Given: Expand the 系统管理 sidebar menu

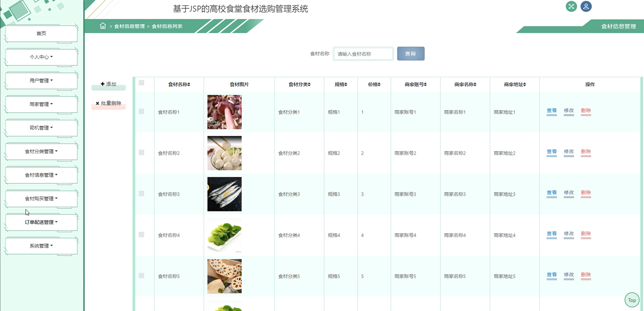Looking at the screenshot, I should [x=41, y=246].
